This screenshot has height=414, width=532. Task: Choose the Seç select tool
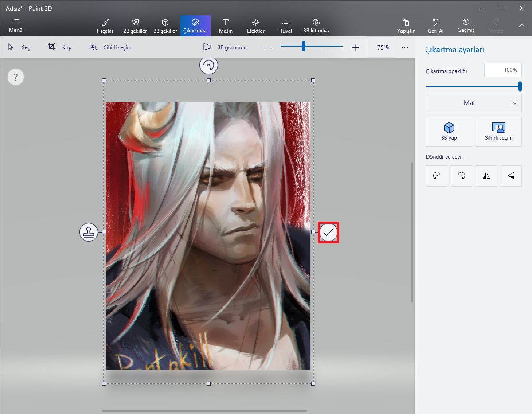point(19,47)
